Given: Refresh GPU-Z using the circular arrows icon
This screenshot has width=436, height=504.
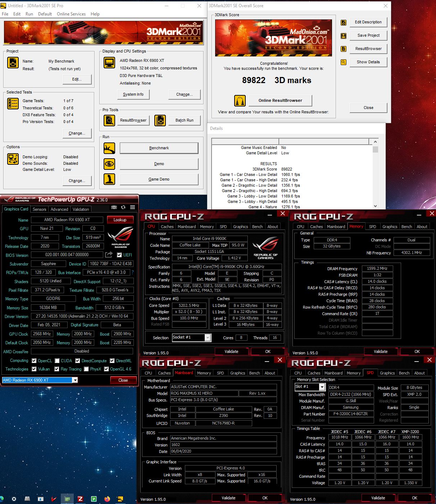Looking at the screenshot, I should pos(123,207).
